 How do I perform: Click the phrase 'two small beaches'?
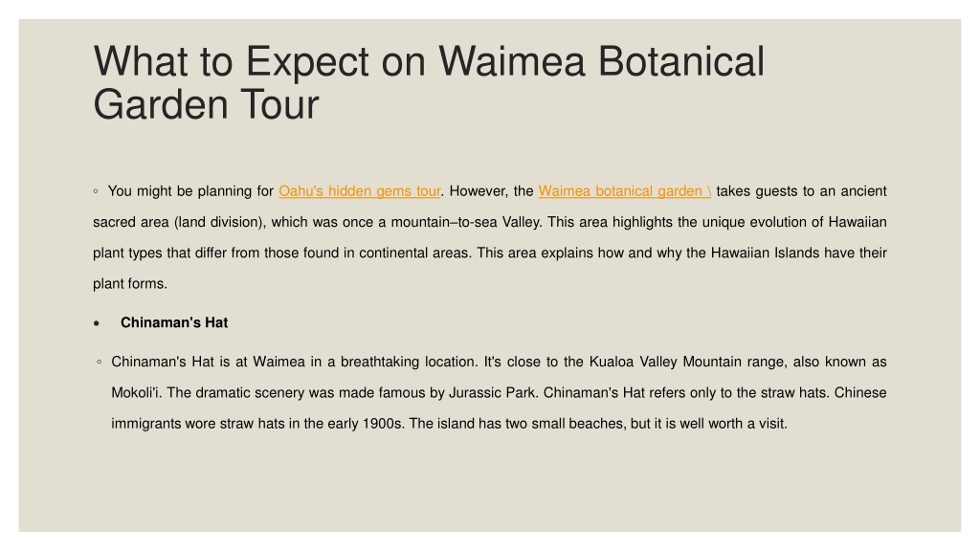[563, 424]
